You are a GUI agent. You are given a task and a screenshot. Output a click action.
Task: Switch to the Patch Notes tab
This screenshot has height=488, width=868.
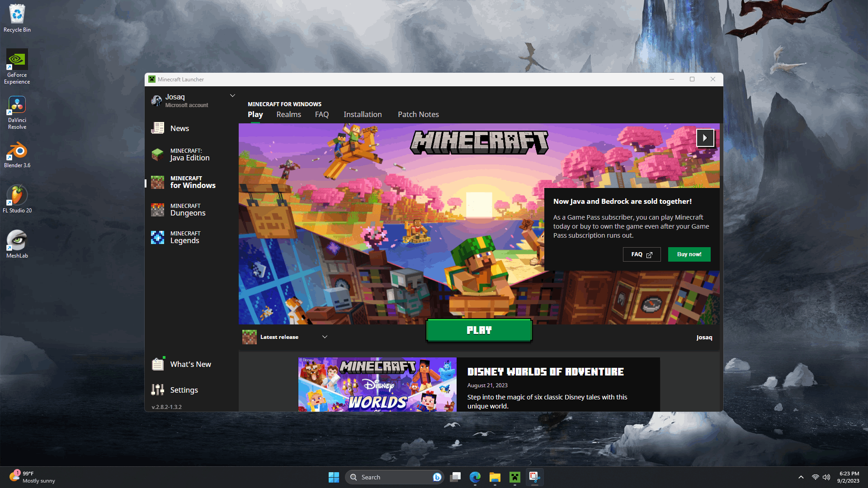tap(419, 114)
